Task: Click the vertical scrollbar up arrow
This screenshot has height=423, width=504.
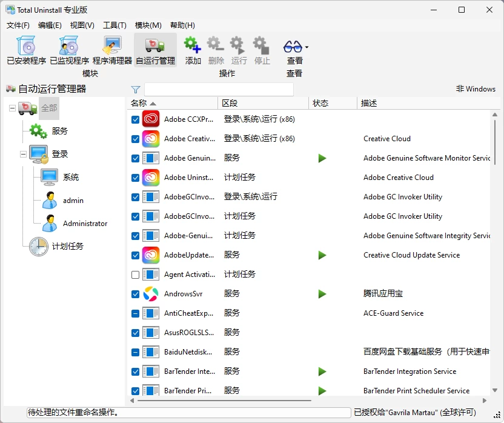Action: (495, 115)
